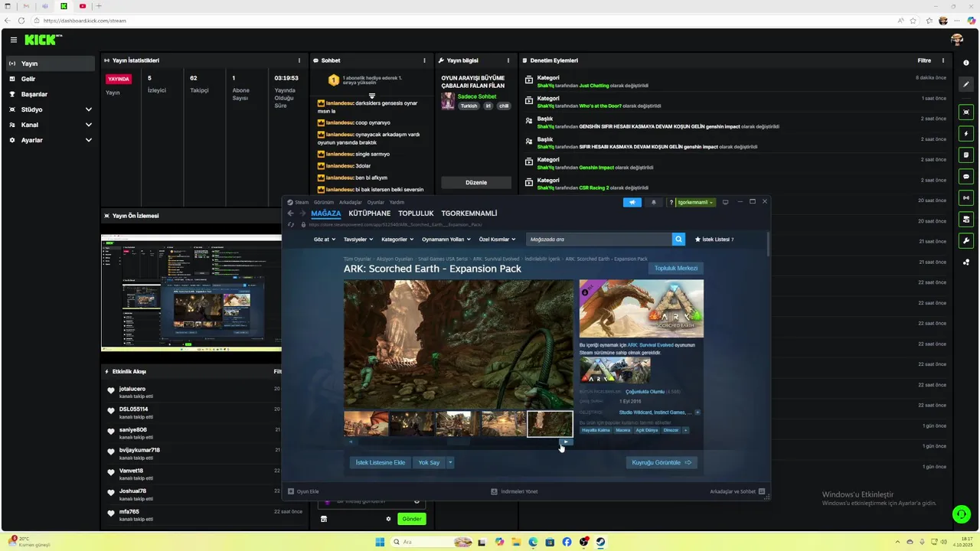Click Steam store search magnifier button

[x=678, y=240]
